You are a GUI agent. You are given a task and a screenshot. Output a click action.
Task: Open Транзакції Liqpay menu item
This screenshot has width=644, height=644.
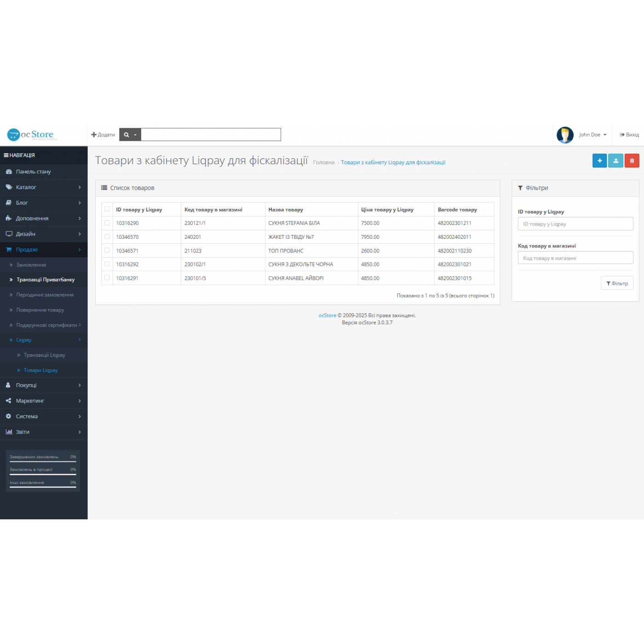(x=44, y=355)
